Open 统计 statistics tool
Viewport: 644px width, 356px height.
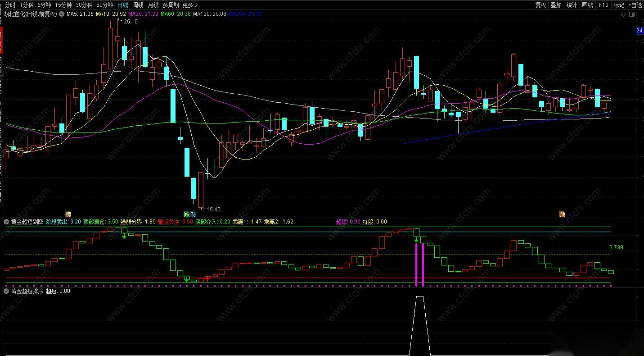[x=572, y=5]
